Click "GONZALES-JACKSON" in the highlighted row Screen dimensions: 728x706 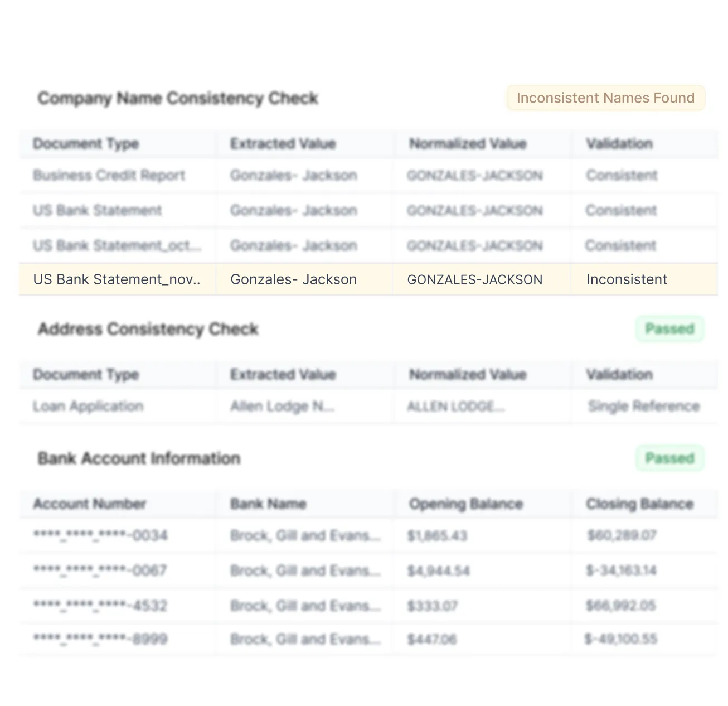click(x=475, y=279)
